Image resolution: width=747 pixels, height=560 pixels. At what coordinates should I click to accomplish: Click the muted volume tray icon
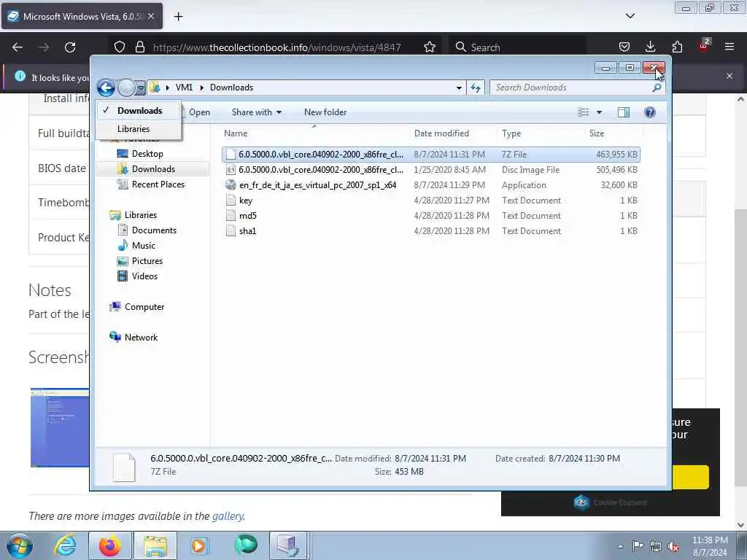[673, 547]
